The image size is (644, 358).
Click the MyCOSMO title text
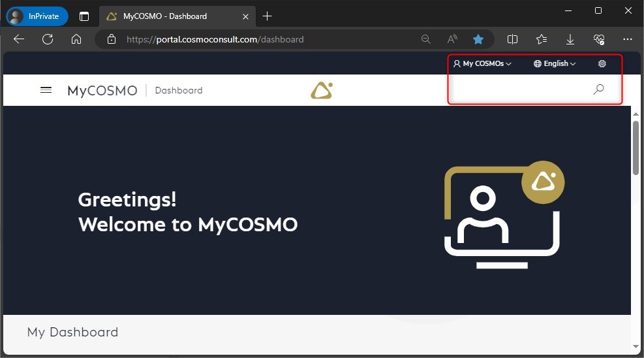tap(102, 90)
